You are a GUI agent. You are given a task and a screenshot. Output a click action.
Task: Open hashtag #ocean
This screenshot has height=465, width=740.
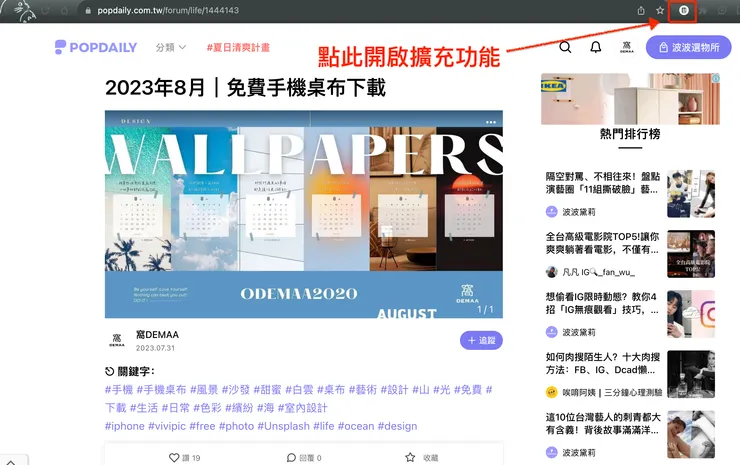click(x=356, y=426)
